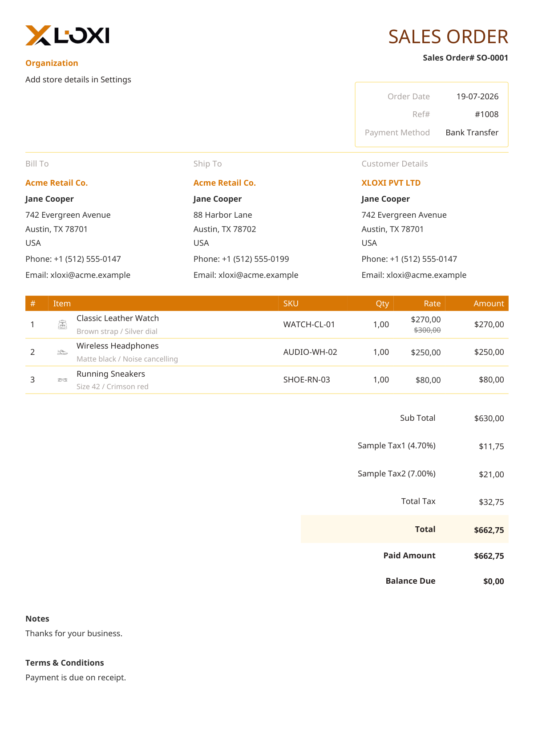Click the Wireless Headphones product thumbnail
Image resolution: width=534 pixels, height=756 pixels.
[63, 352]
